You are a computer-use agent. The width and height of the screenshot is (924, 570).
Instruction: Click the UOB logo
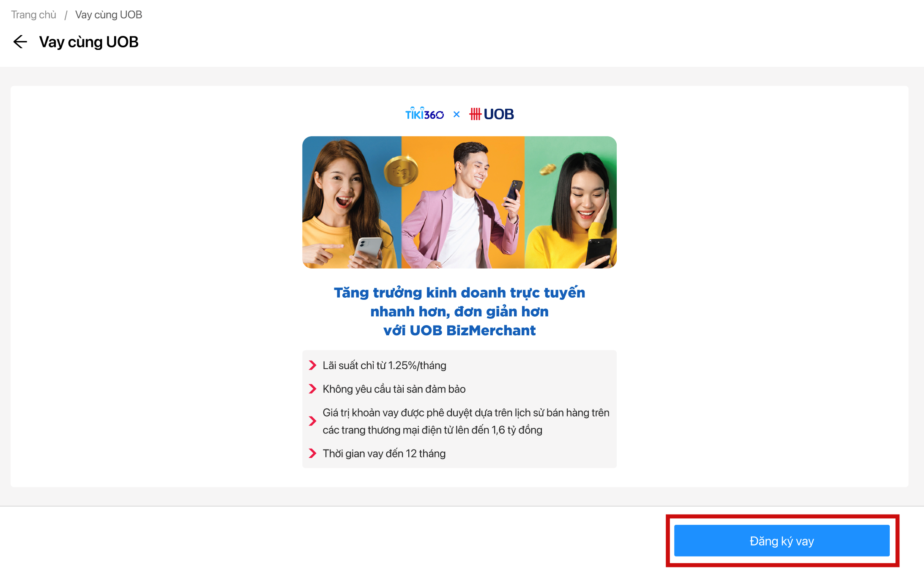tap(492, 114)
